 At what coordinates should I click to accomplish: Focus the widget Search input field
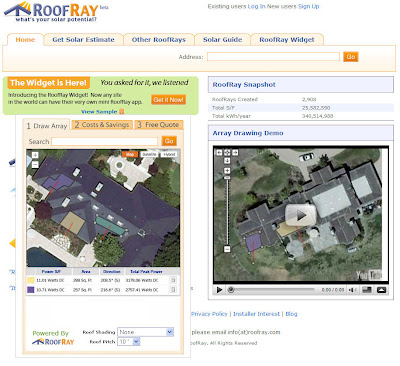(x=105, y=141)
